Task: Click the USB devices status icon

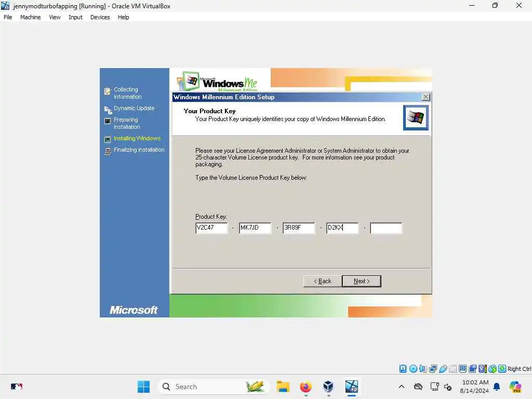Action: [443, 368]
